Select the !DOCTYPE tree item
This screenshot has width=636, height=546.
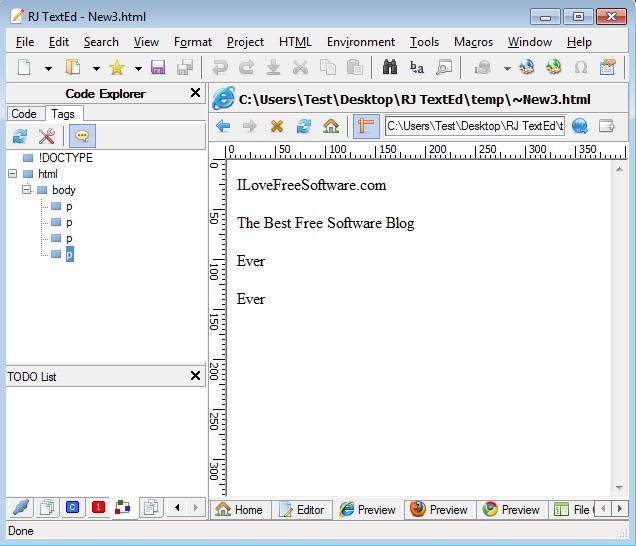pos(65,158)
